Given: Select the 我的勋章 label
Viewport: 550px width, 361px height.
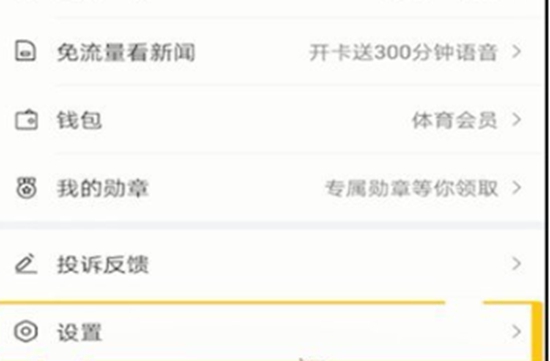Looking at the screenshot, I should 103,188.
